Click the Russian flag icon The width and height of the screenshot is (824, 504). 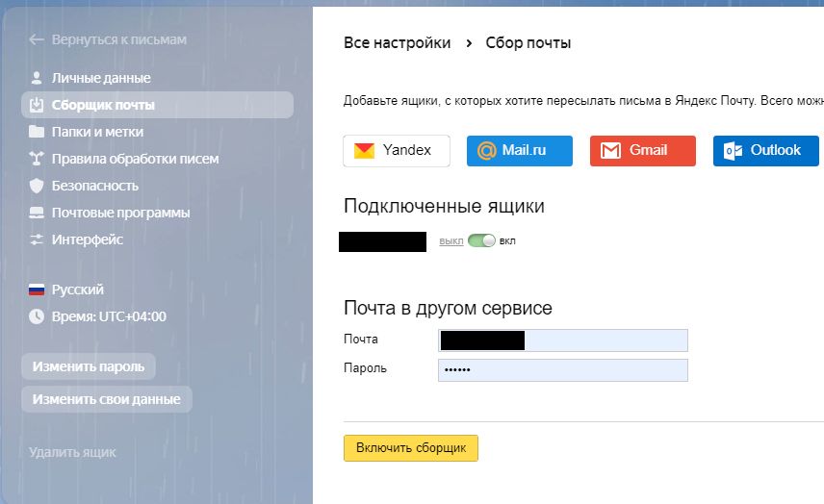(37, 290)
